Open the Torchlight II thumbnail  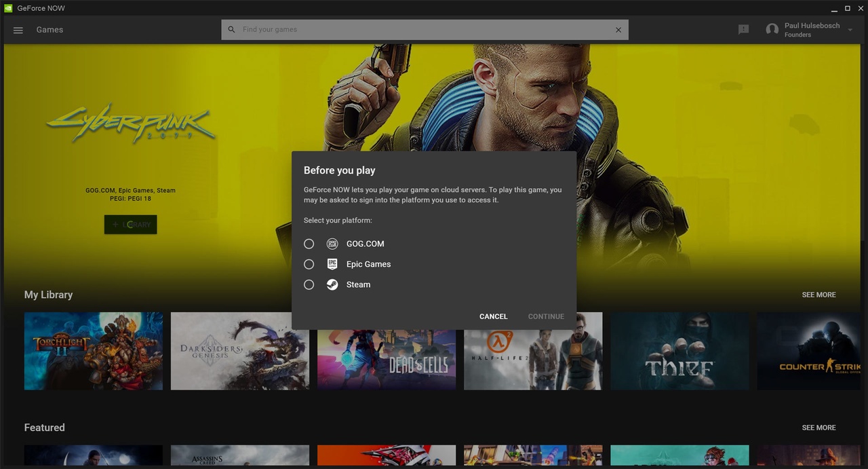point(94,351)
